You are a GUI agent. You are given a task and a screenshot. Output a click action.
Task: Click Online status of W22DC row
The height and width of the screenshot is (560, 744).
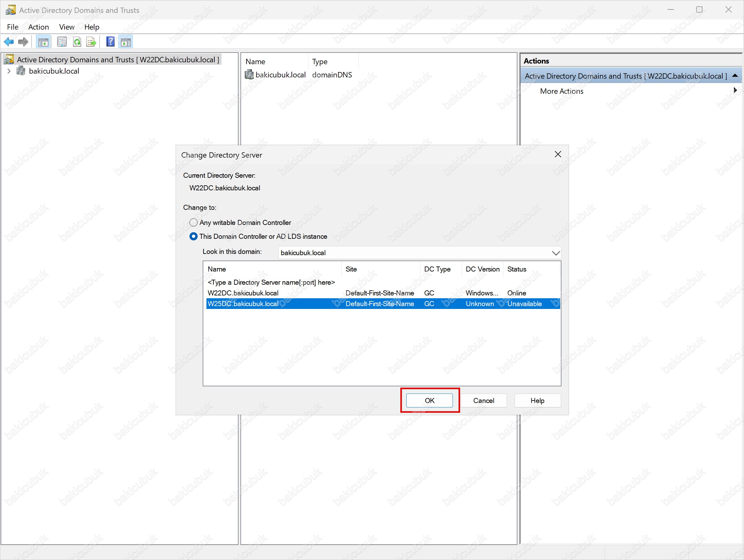(x=517, y=293)
